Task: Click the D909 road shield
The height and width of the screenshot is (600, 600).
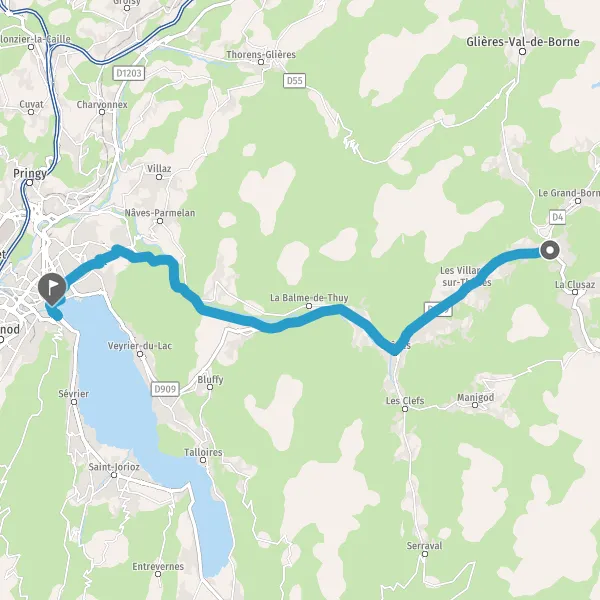Action: pyautogui.click(x=165, y=389)
